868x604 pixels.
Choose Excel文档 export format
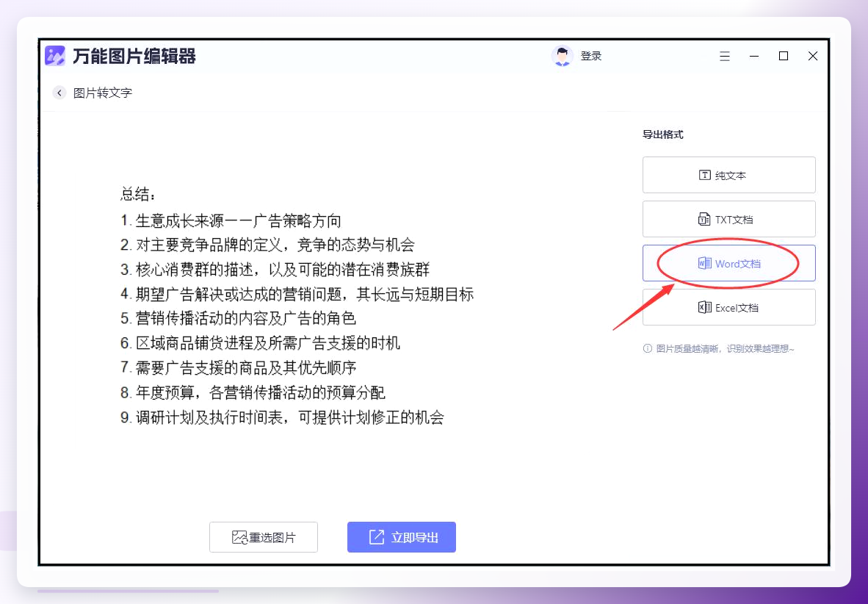[728, 308]
